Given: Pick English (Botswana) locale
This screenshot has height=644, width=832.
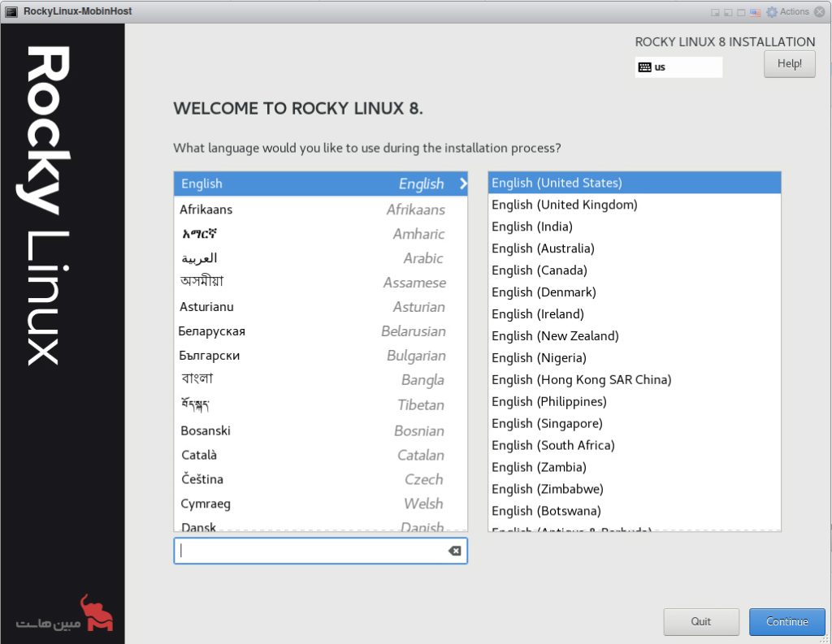Looking at the screenshot, I should point(634,511).
